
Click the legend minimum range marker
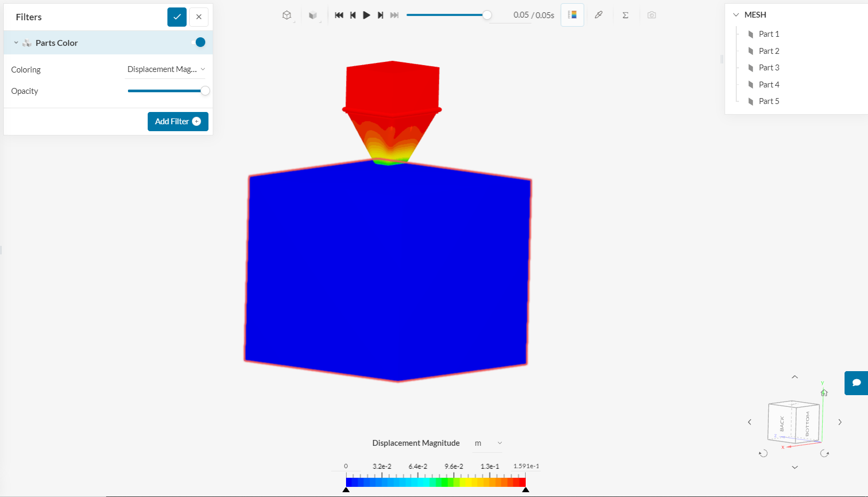[346, 490]
